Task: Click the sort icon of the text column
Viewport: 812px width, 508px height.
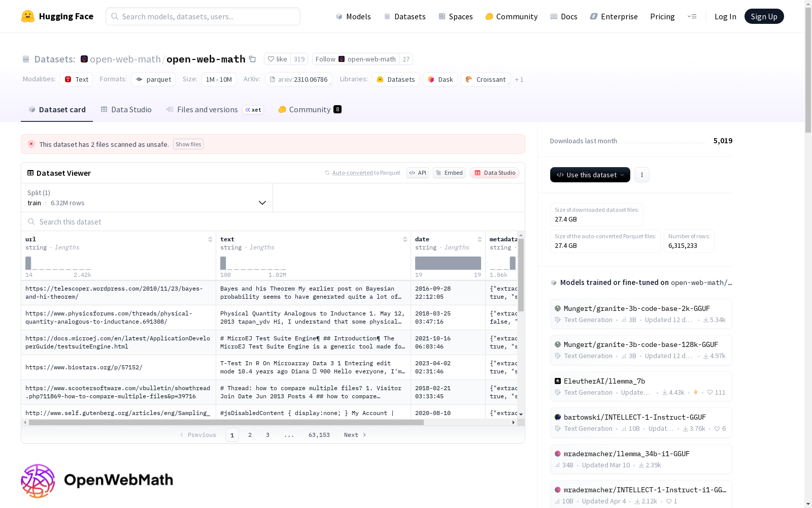Action: point(405,239)
